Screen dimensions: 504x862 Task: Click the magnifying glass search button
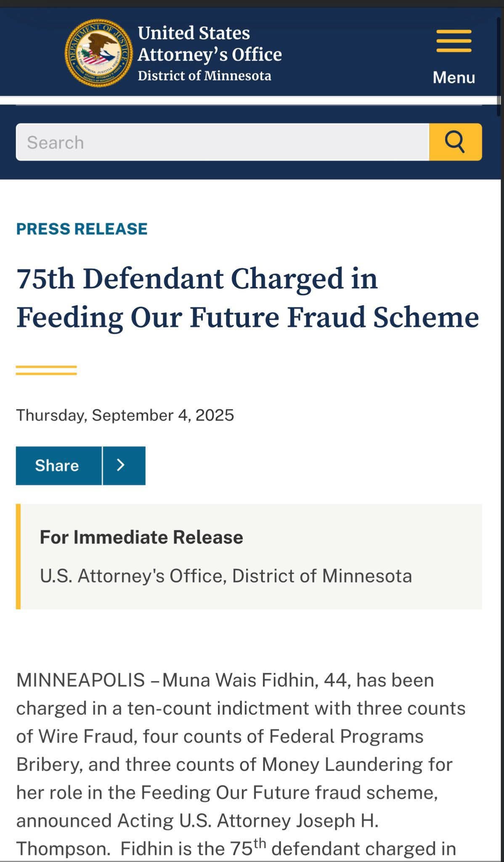coord(455,142)
